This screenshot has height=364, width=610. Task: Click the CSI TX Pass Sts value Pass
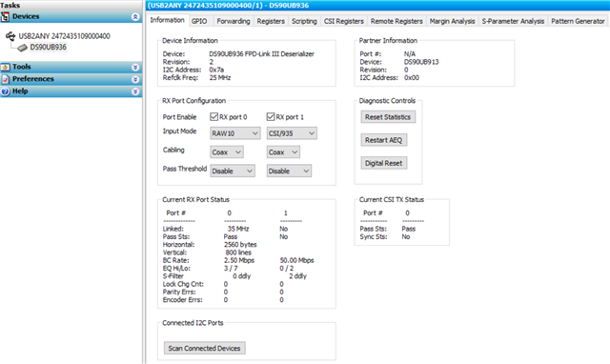[409, 229]
